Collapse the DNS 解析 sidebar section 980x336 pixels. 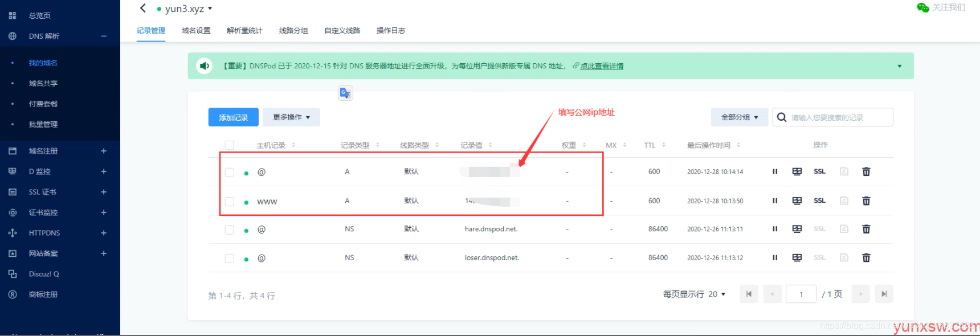pos(104,36)
